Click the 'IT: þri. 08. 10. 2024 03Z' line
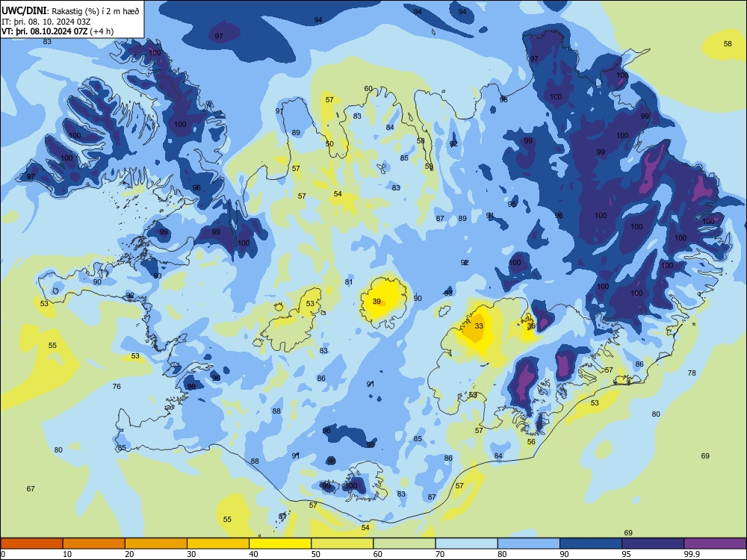This screenshot has height=560, width=747. (x=46, y=22)
